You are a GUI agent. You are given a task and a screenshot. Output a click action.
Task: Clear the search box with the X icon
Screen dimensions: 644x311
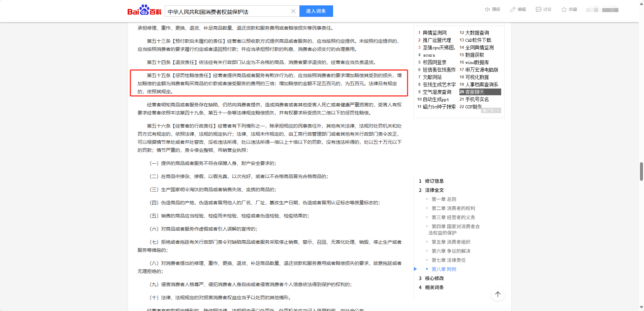pyautogui.click(x=293, y=11)
